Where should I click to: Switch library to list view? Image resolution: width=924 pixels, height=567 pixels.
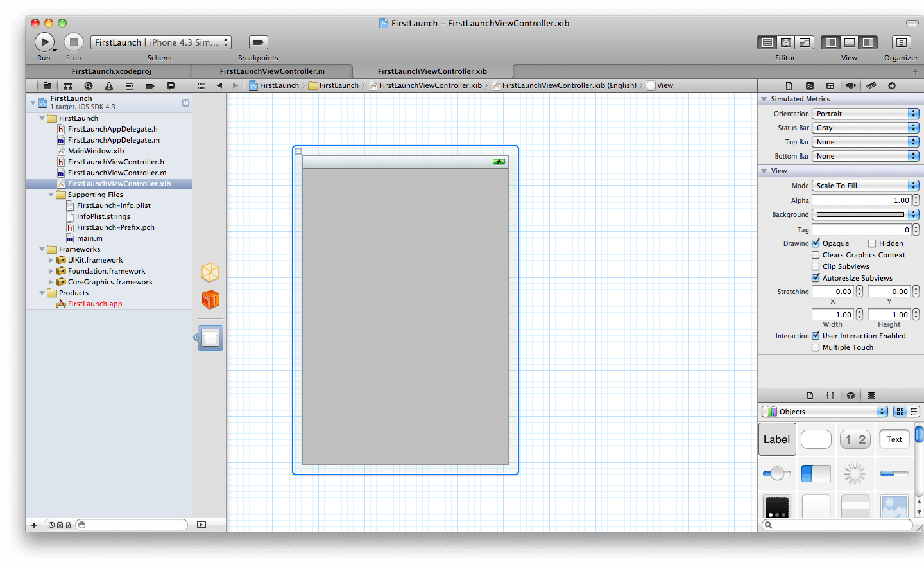[914, 412]
